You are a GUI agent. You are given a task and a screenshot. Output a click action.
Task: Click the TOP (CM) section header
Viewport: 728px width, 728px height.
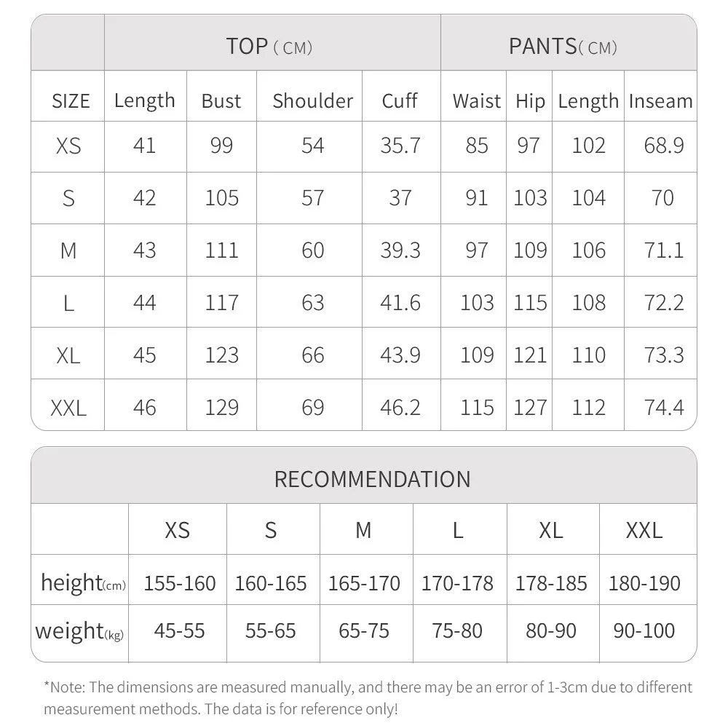tap(269, 47)
